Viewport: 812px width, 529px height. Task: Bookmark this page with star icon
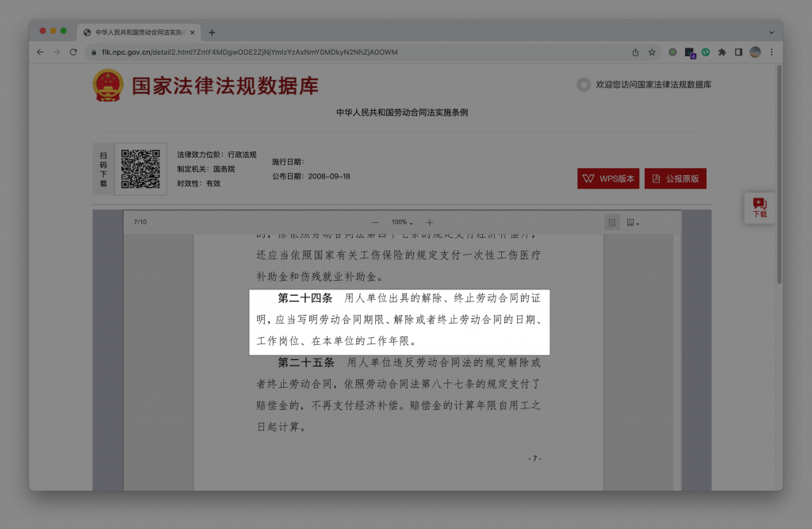652,52
